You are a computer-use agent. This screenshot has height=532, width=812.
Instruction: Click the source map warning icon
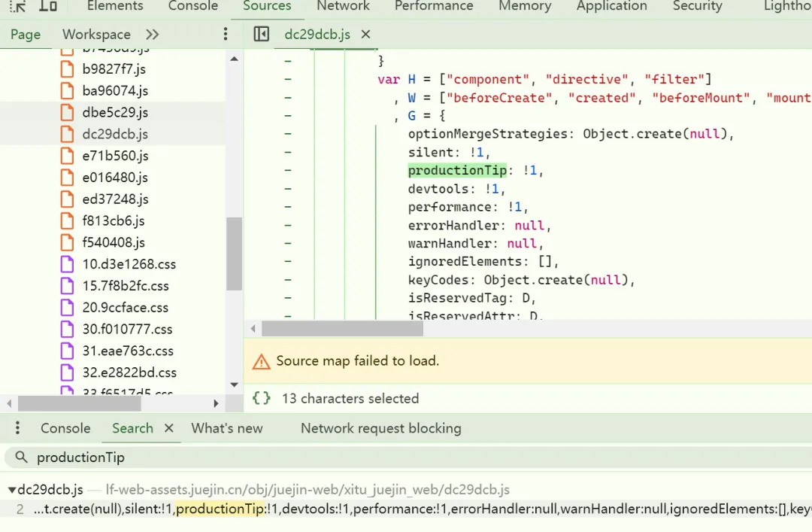coord(261,361)
